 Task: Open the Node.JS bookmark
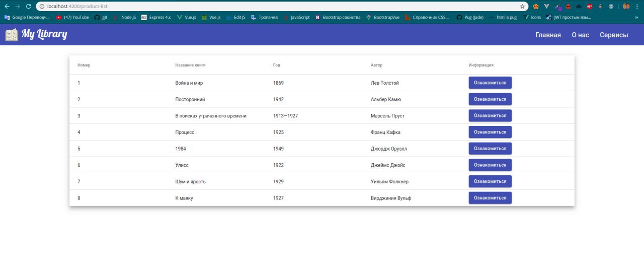click(x=125, y=17)
